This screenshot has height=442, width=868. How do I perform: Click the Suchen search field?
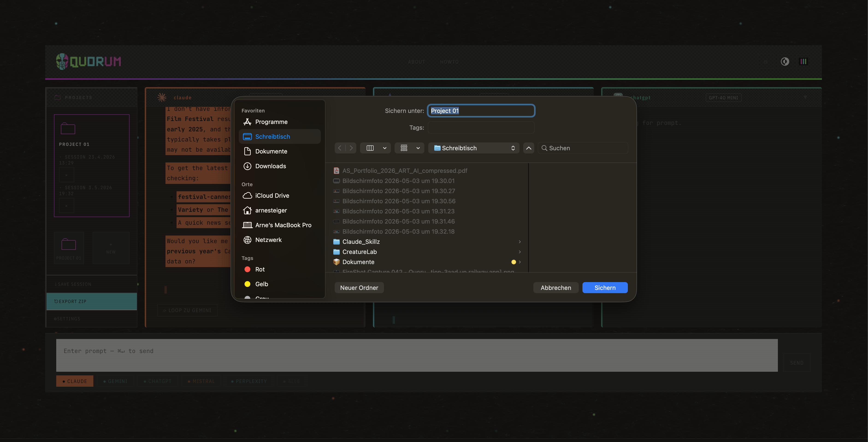click(583, 148)
